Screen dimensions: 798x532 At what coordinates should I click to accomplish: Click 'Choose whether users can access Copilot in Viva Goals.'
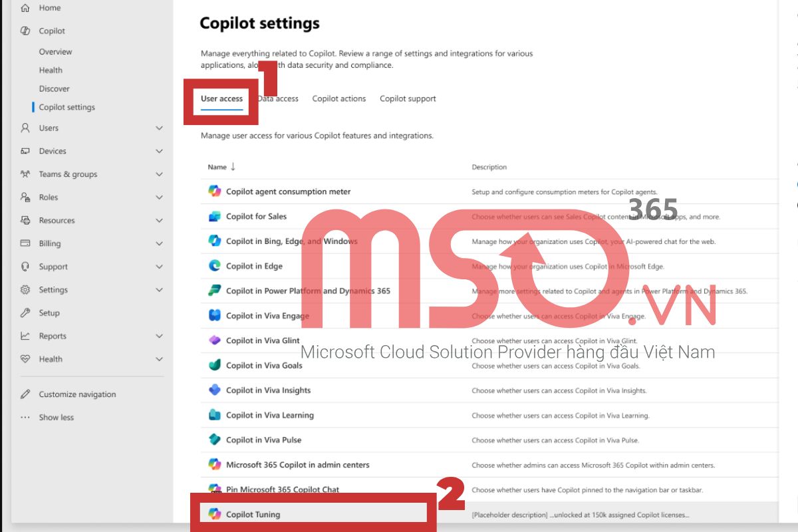pos(555,366)
